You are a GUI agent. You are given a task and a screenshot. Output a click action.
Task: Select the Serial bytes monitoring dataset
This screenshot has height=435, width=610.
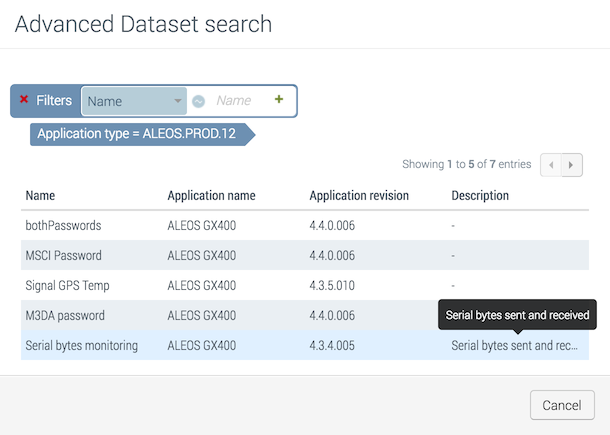[x=81, y=346]
